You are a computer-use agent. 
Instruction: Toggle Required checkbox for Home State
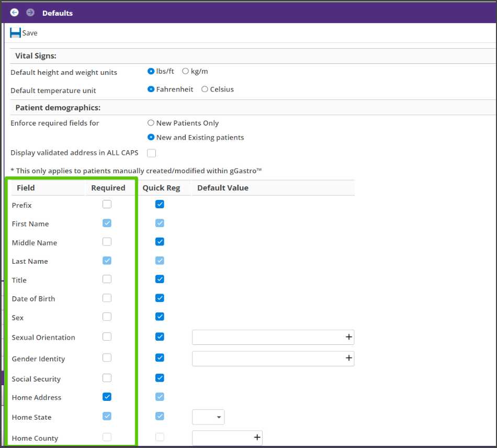click(x=107, y=416)
